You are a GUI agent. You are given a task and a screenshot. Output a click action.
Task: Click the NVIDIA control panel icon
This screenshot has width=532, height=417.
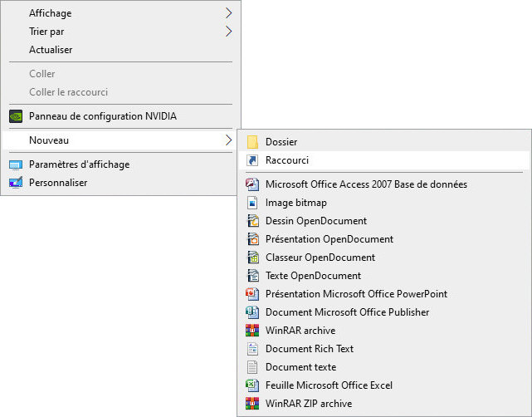coord(15,116)
